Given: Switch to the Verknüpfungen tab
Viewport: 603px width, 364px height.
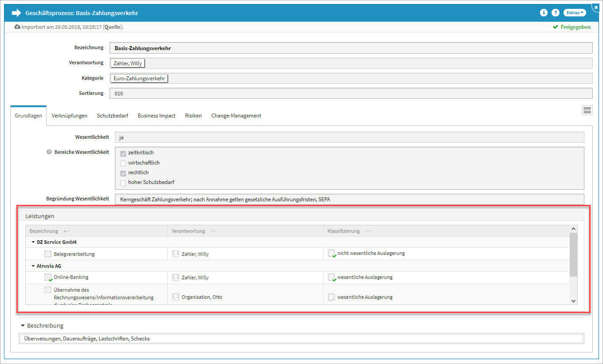Looking at the screenshot, I should click(x=69, y=116).
